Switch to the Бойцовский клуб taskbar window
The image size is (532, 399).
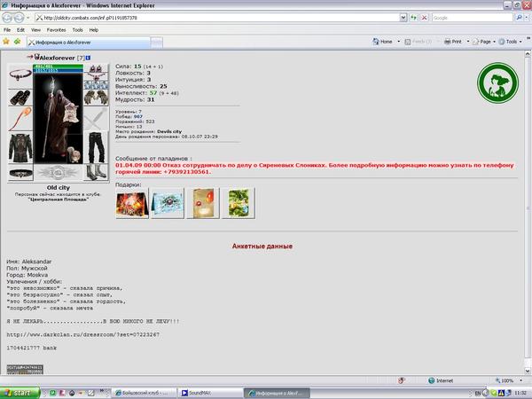(x=144, y=393)
